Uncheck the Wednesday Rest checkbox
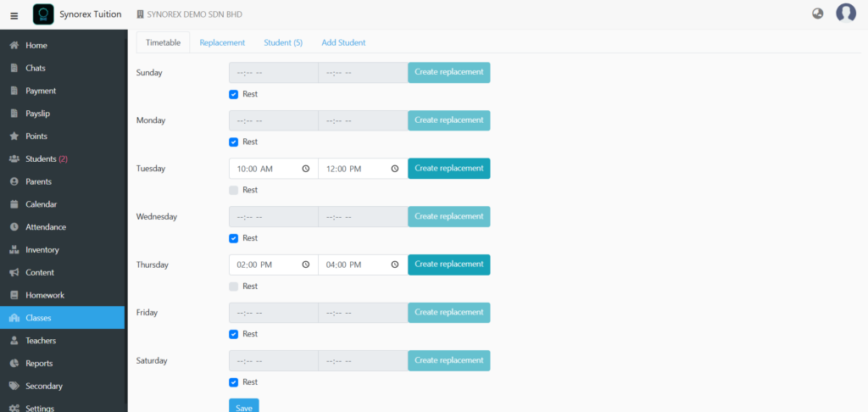Viewport: 868px width, 412px height. [234, 238]
